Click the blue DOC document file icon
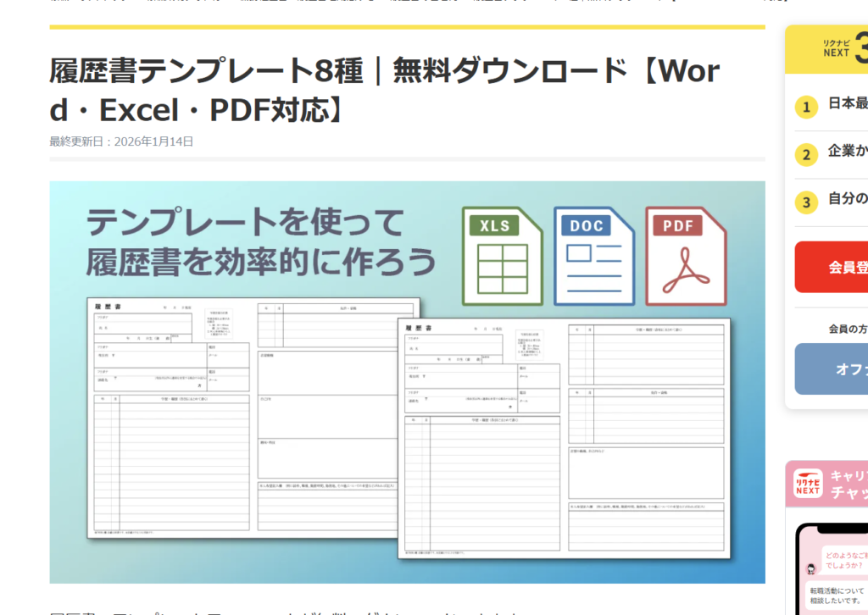This screenshot has width=868, height=615. 593,256
